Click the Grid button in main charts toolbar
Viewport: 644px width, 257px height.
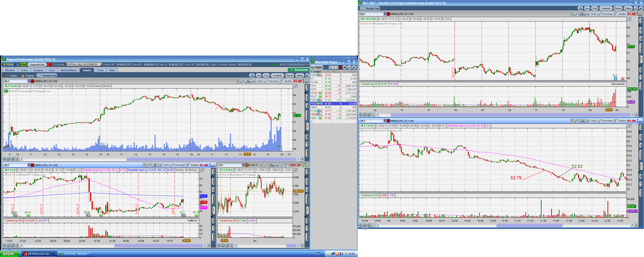tap(266, 76)
